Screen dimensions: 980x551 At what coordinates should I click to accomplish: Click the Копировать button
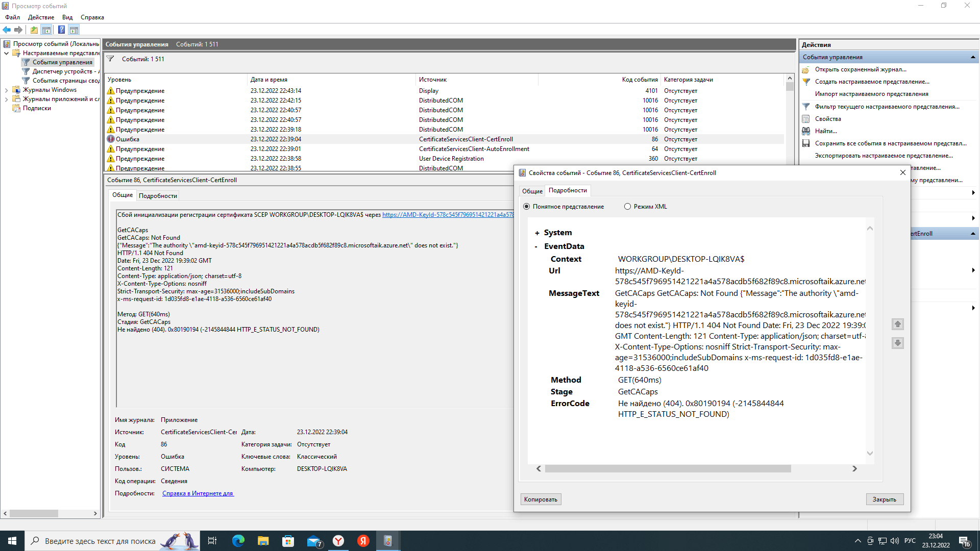click(541, 499)
